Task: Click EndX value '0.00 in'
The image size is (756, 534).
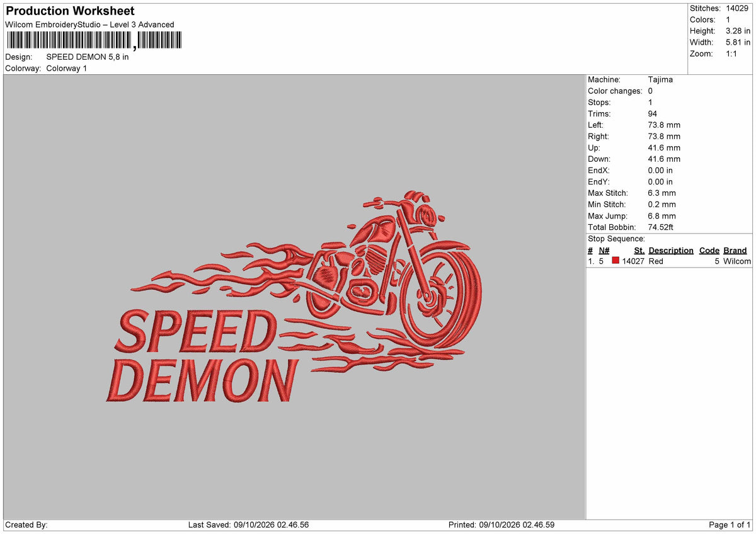Action: coord(660,171)
